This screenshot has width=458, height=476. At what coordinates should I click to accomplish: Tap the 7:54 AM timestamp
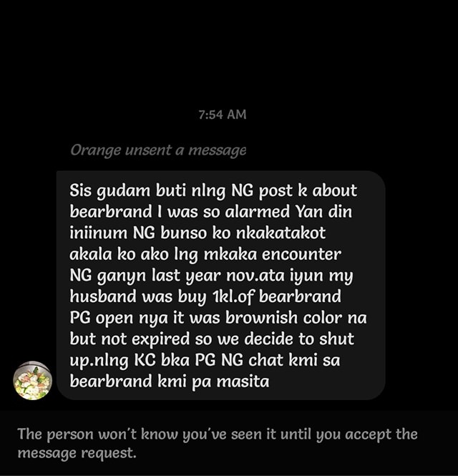[222, 115]
